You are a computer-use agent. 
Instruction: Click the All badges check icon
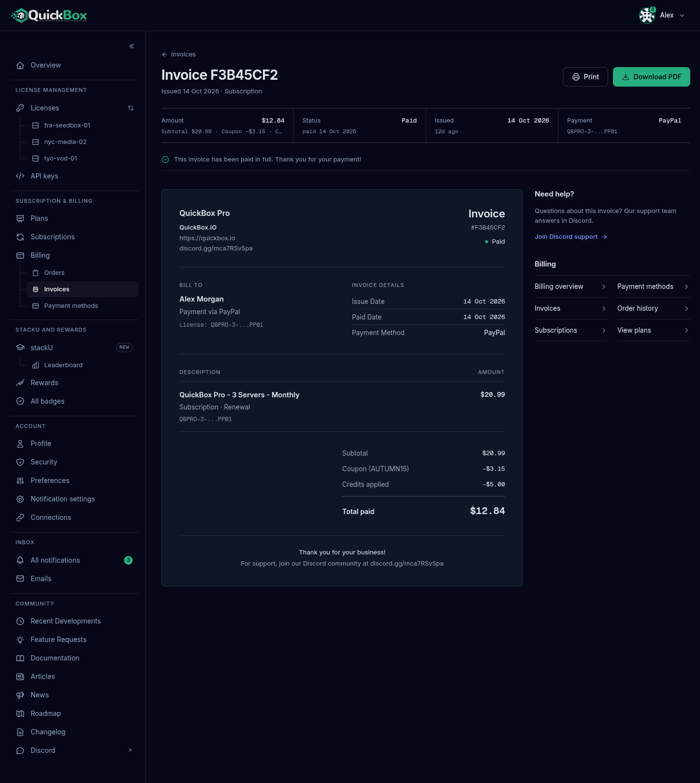point(20,401)
